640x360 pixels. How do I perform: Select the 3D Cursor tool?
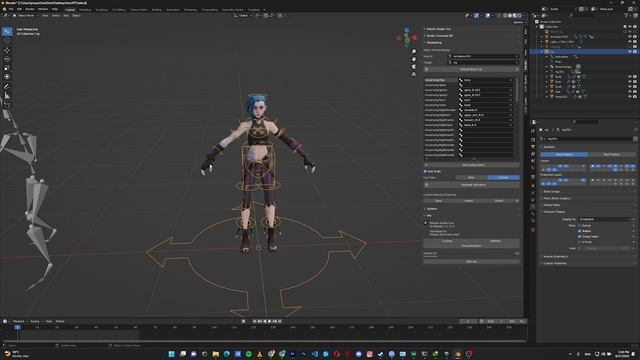pos(7,41)
